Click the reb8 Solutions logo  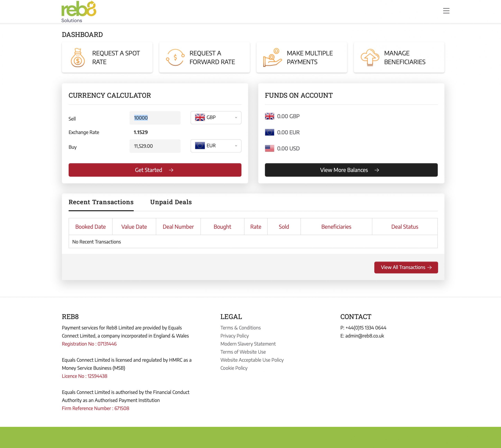[78, 12]
